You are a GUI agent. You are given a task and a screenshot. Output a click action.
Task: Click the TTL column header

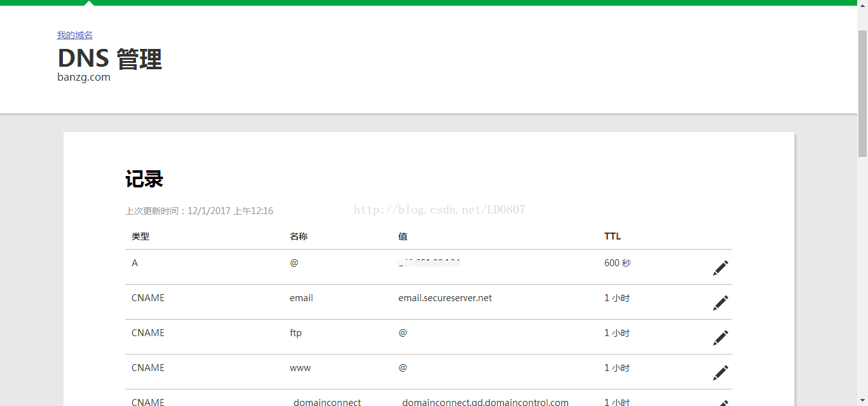613,236
